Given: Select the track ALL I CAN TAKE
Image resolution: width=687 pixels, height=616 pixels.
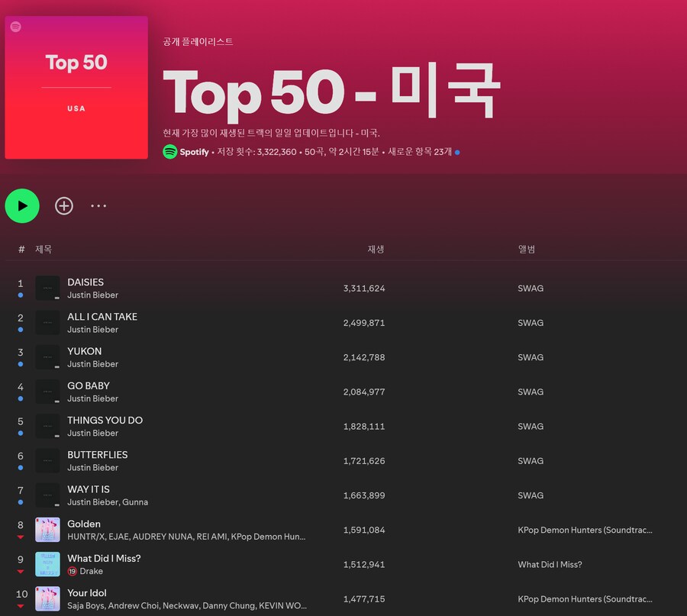Looking at the screenshot, I should (102, 316).
